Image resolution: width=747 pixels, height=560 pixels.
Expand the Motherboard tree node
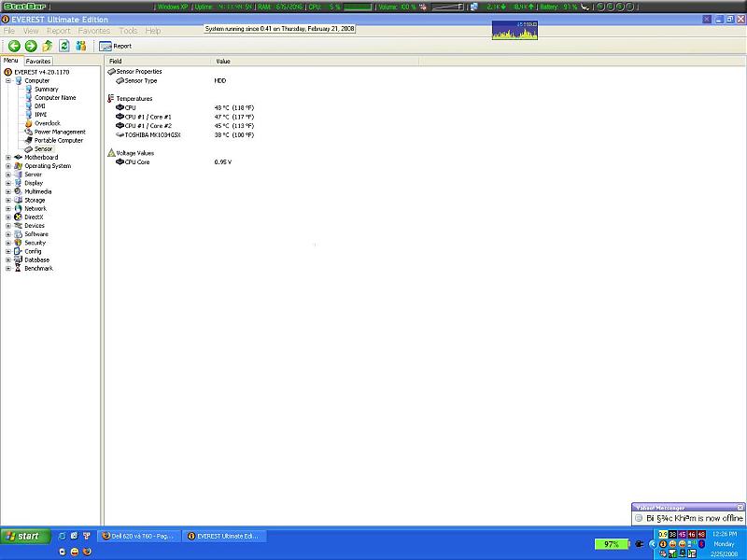click(8, 158)
